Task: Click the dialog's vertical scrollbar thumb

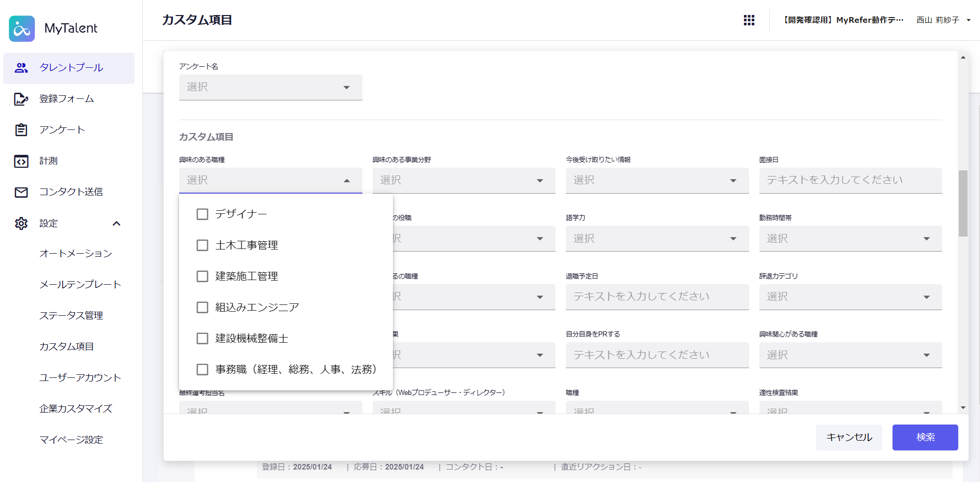Action: click(963, 203)
